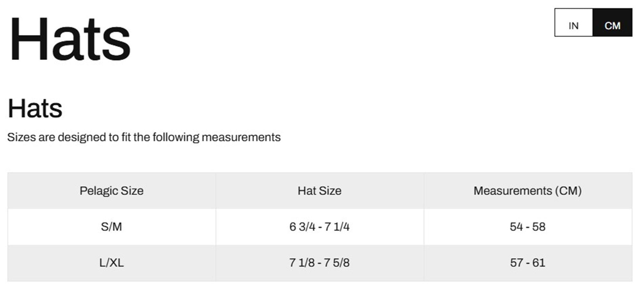Select the S/M size cell
This screenshot has height=289, width=644.
tap(112, 227)
